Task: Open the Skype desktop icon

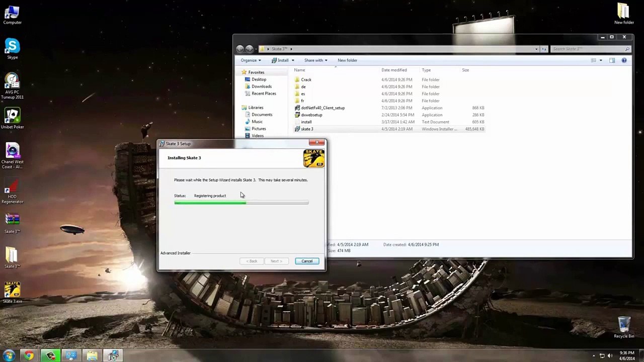Action: coord(12,49)
